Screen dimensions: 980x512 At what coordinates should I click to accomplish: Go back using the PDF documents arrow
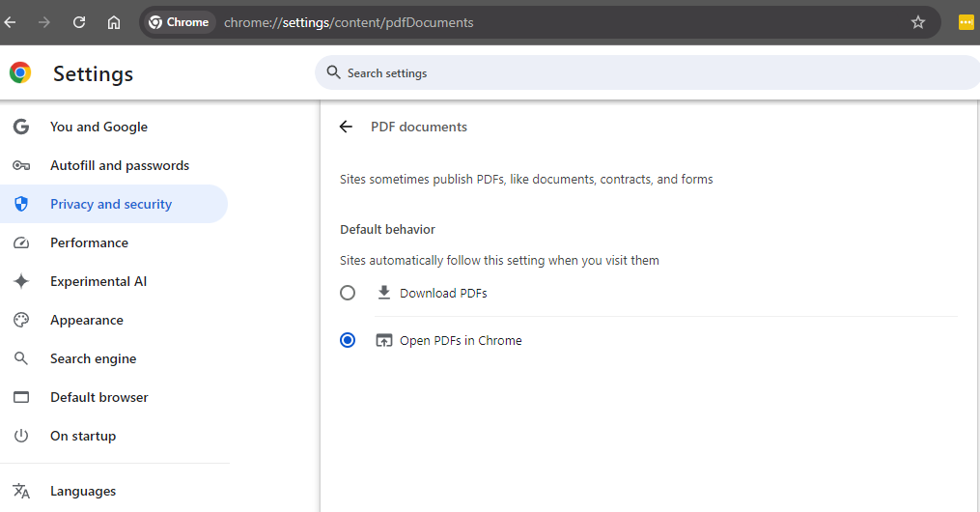pyautogui.click(x=346, y=127)
